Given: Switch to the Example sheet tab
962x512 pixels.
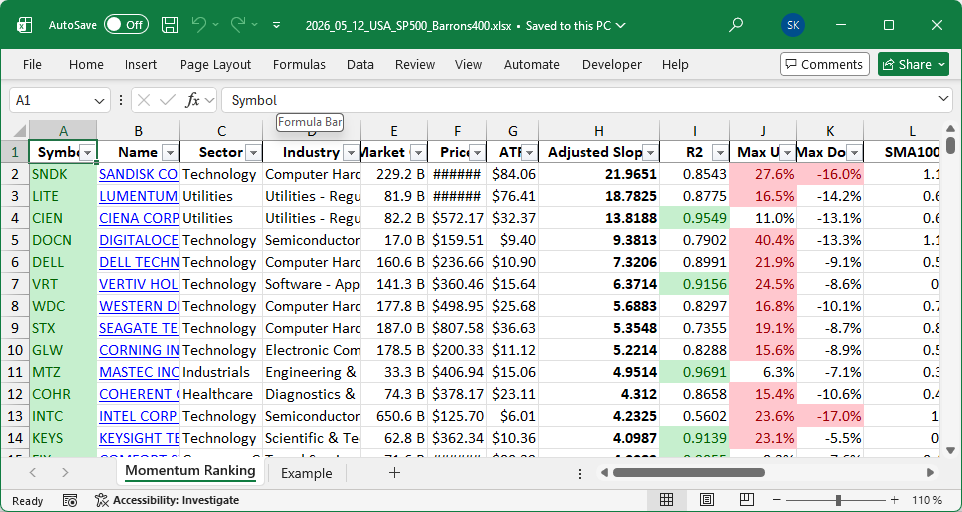Looking at the screenshot, I should (306, 473).
